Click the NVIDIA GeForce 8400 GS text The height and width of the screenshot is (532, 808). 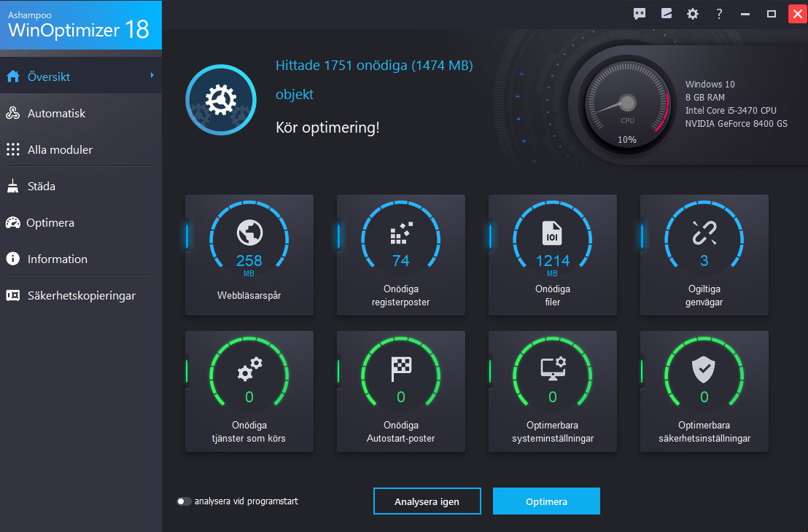(x=736, y=124)
